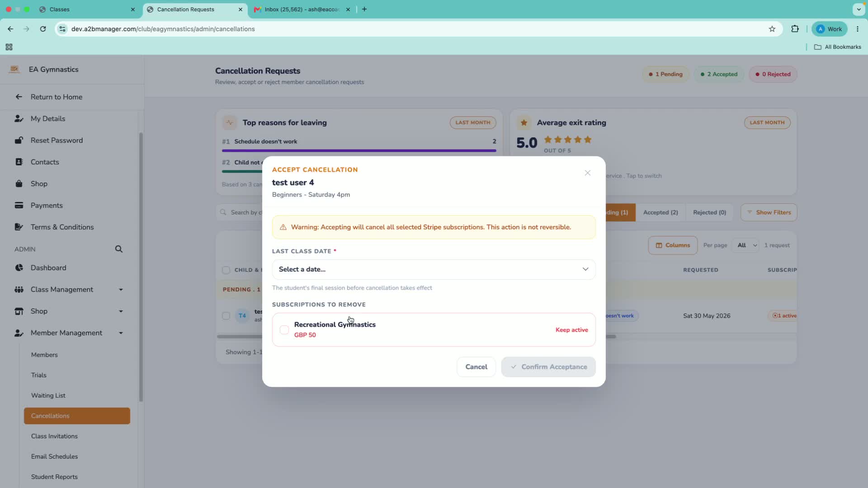Click the sidebar vertical scrollbar

click(141, 267)
